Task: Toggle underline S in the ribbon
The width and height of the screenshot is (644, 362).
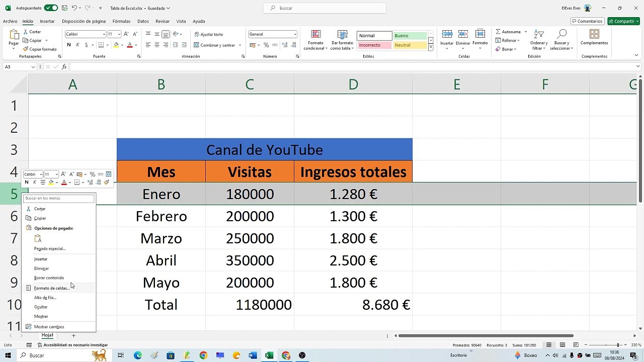Action: pos(86,45)
